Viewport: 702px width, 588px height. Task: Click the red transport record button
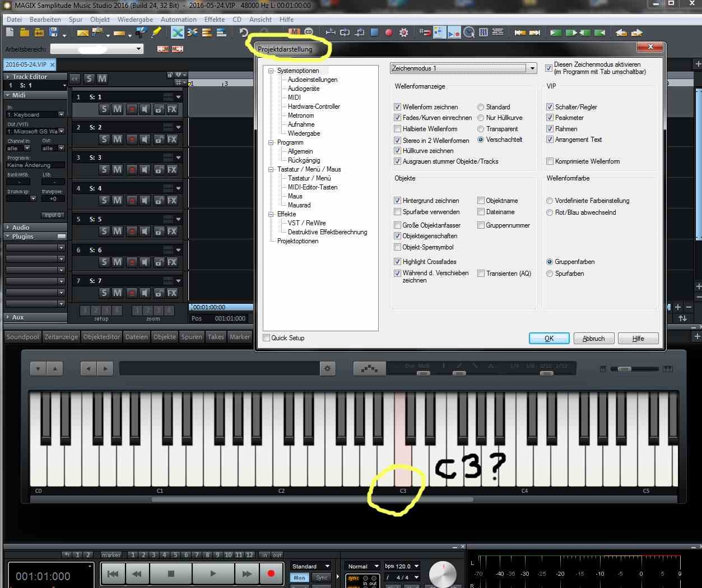271,573
